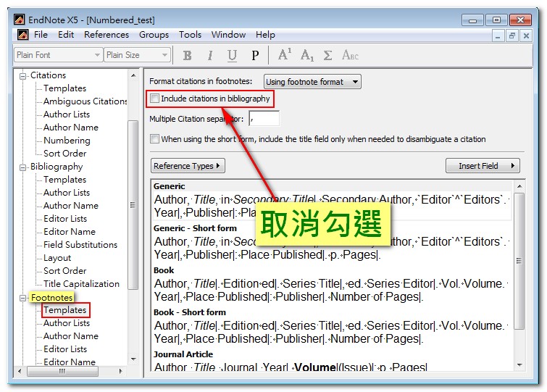Collapse the Footnotes tree node
Viewport: 547px width, 392px height.
point(22,298)
